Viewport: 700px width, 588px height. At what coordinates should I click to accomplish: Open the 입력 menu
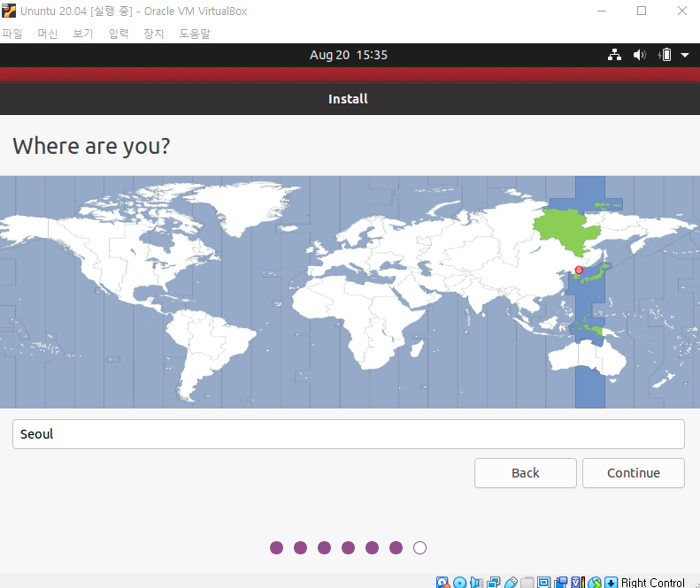tap(119, 34)
